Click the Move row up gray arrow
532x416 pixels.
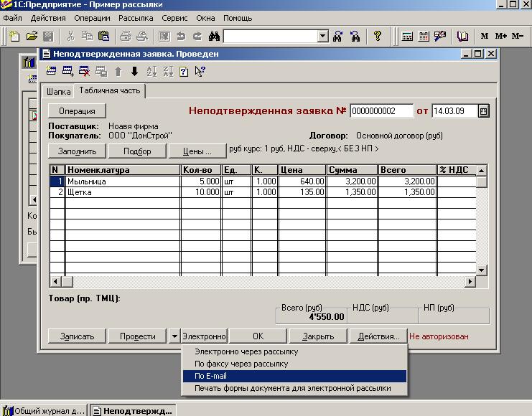[x=118, y=71]
